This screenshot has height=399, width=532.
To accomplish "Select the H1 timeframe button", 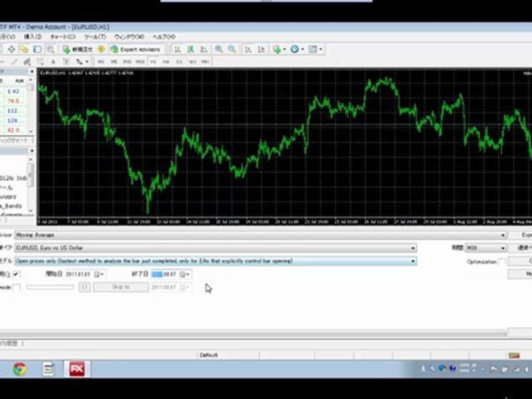I will click(x=154, y=62).
